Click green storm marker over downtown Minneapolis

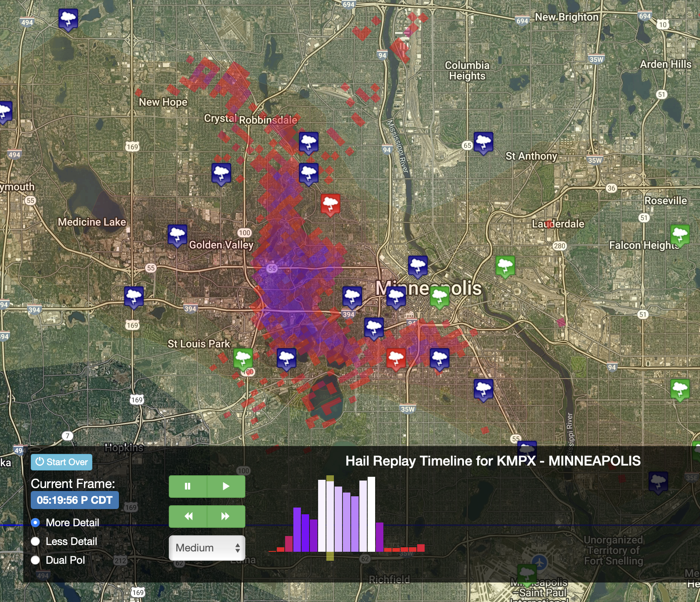click(439, 297)
